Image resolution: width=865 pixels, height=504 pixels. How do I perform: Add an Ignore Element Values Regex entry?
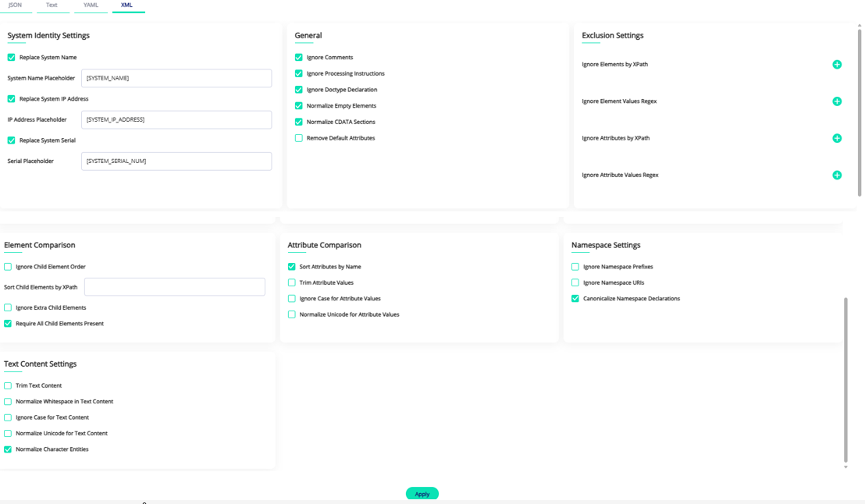click(x=837, y=101)
